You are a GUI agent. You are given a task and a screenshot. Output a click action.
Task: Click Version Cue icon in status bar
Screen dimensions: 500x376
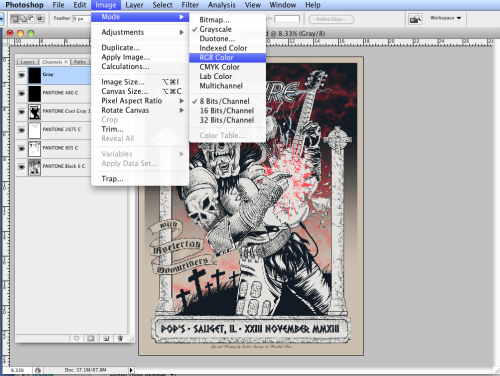pos(38,370)
